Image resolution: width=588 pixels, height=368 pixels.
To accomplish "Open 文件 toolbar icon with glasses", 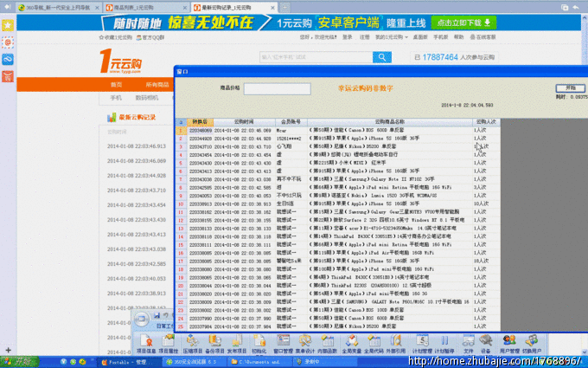I will pyautogui.click(x=469, y=344).
